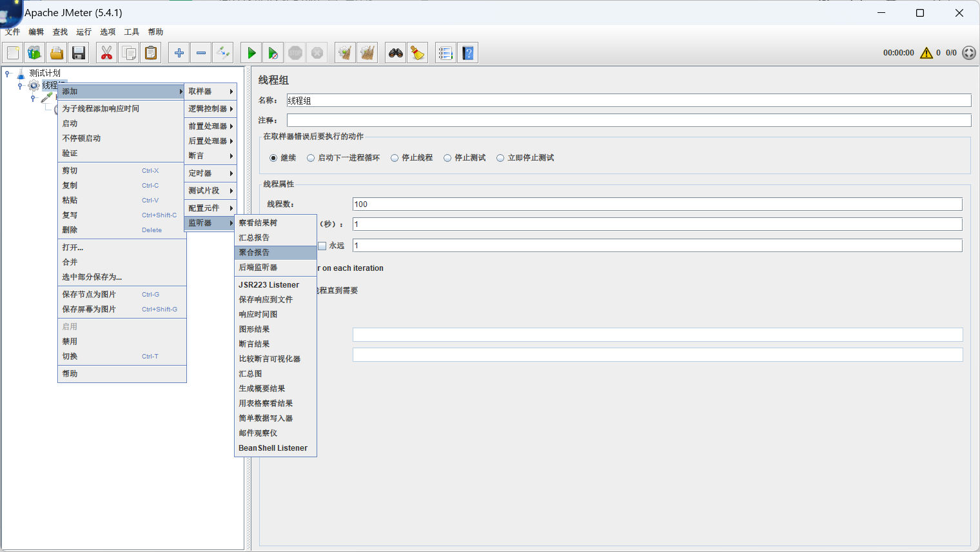The height and width of the screenshot is (552, 980).
Task: Expand the 取样器 submenu
Action: [x=210, y=92]
